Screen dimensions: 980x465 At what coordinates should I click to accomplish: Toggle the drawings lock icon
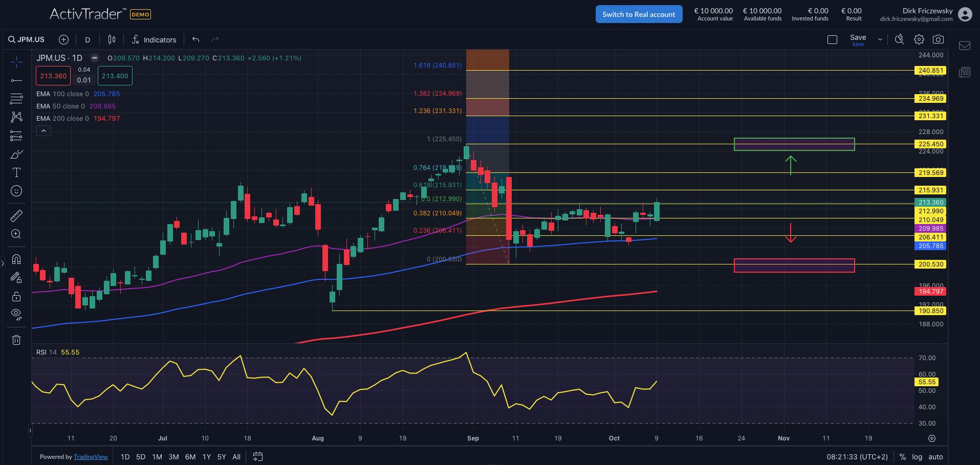click(16, 296)
